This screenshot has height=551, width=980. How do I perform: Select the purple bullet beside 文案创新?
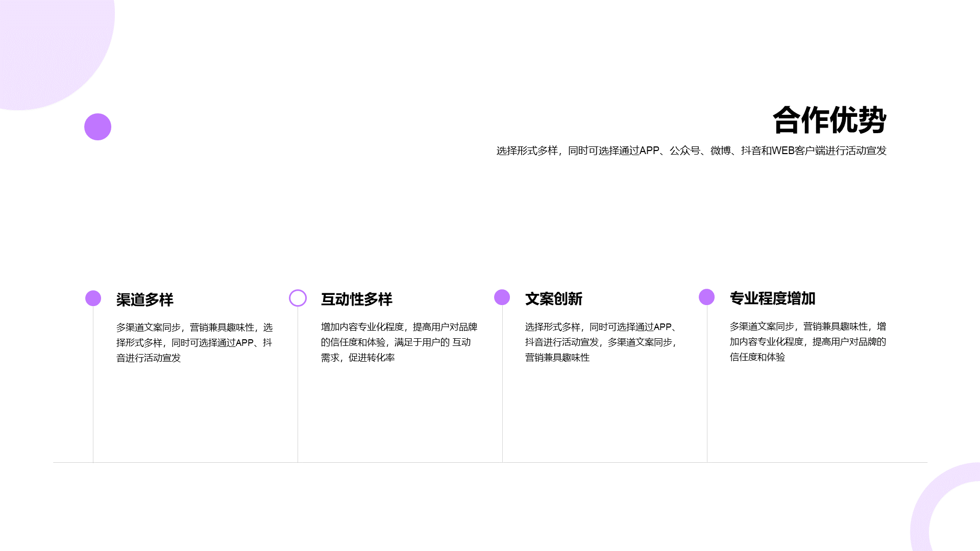[x=502, y=297]
